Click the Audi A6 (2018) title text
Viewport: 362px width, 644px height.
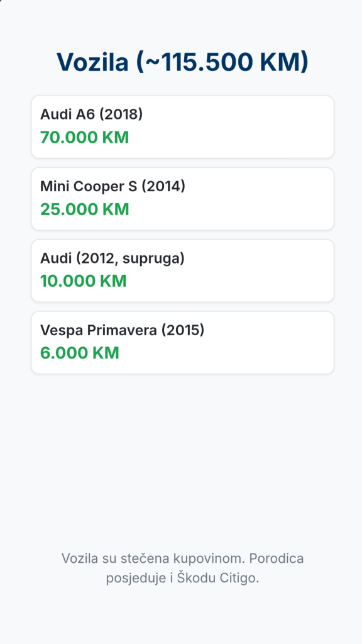click(92, 114)
